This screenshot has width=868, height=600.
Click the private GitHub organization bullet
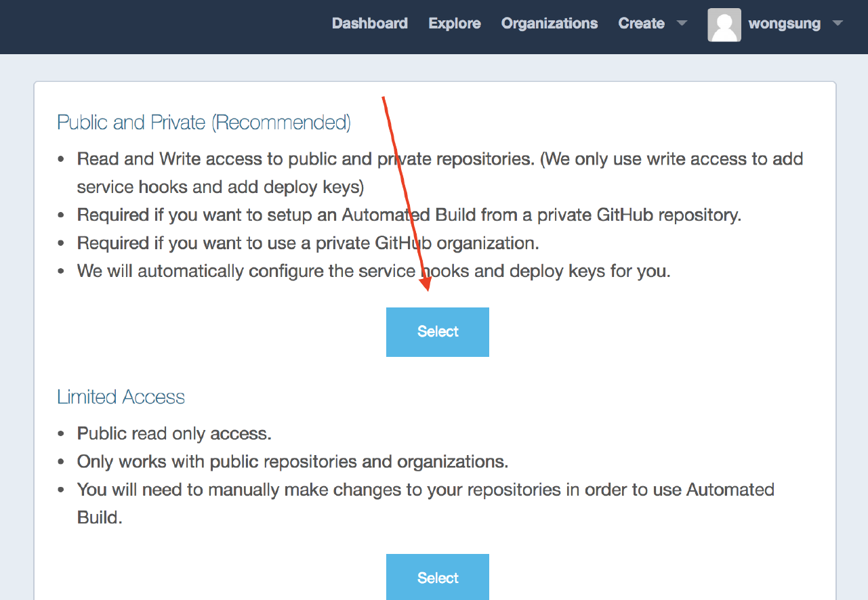pyautogui.click(x=308, y=243)
